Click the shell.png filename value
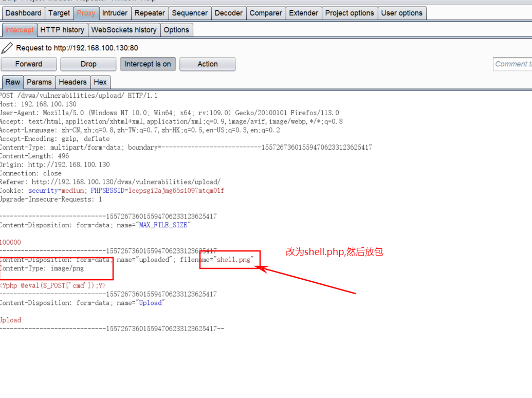Viewport: 532px width, 398px height. 233,260
